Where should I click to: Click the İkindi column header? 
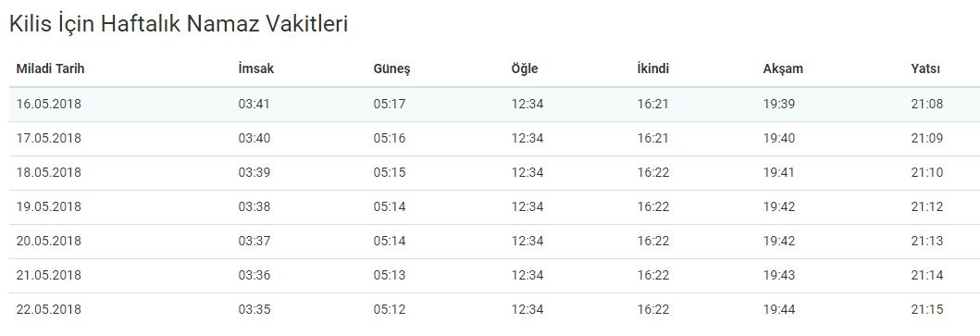(x=652, y=68)
